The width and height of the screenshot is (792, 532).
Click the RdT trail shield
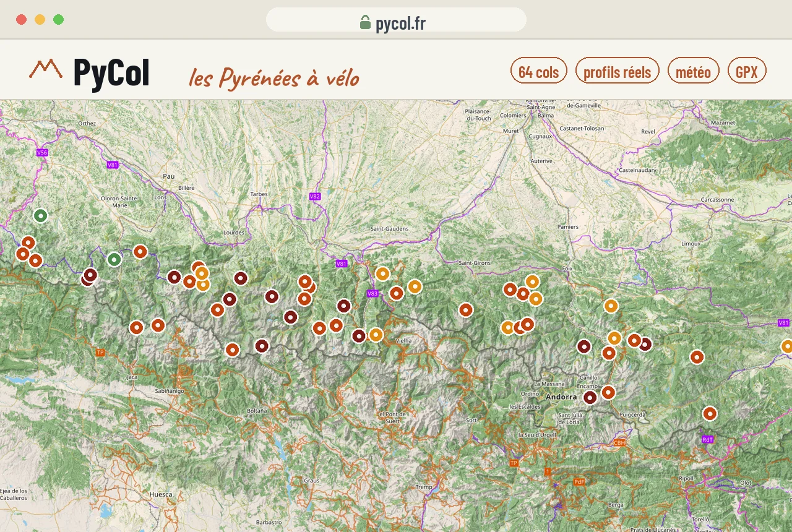[708, 439]
